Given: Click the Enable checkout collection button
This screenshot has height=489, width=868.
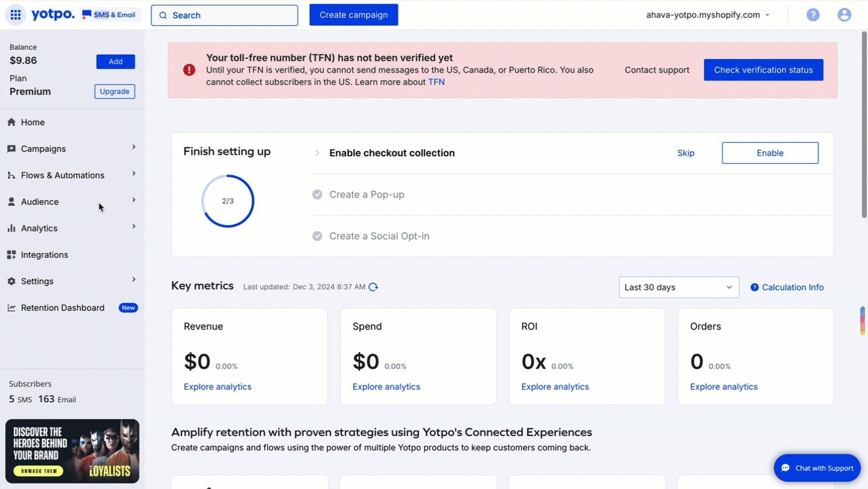Looking at the screenshot, I should click(770, 153).
